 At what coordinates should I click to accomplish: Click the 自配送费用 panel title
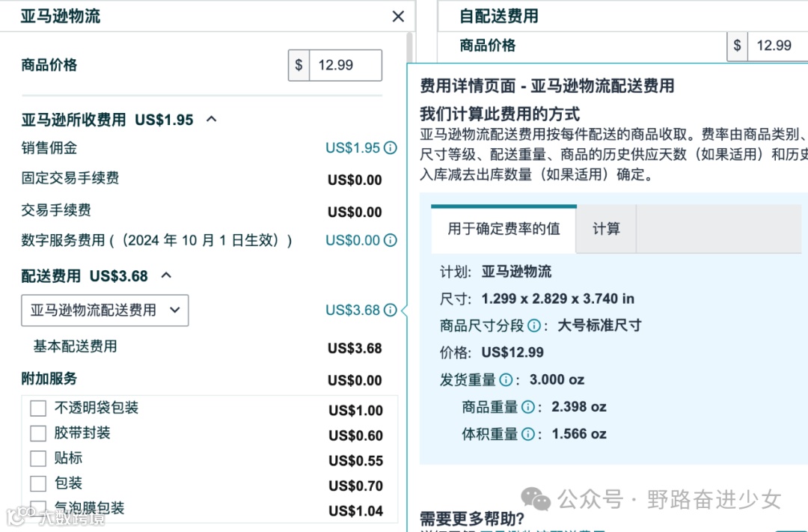tap(499, 16)
